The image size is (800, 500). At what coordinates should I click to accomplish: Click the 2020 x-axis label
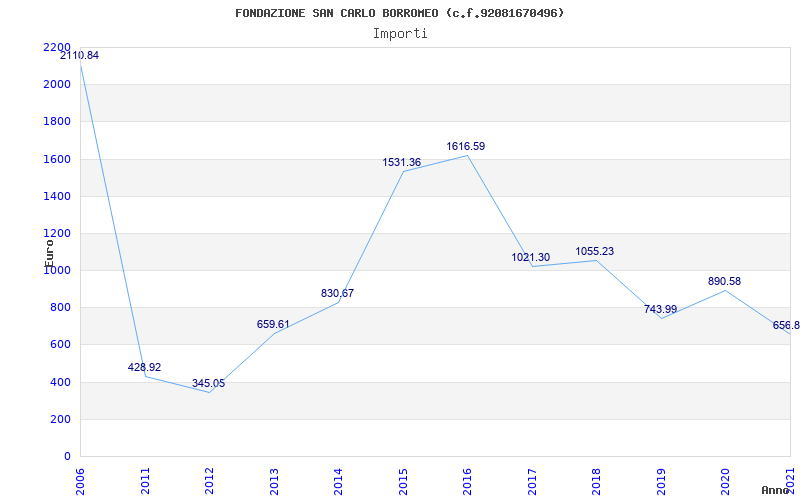pyautogui.click(x=726, y=481)
